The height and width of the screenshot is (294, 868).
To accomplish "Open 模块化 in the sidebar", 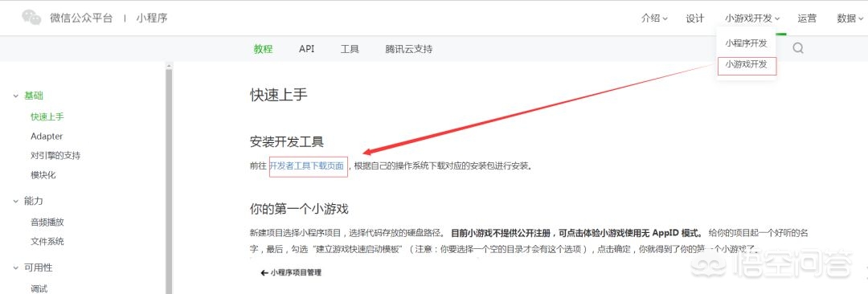I will pos(43,175).
